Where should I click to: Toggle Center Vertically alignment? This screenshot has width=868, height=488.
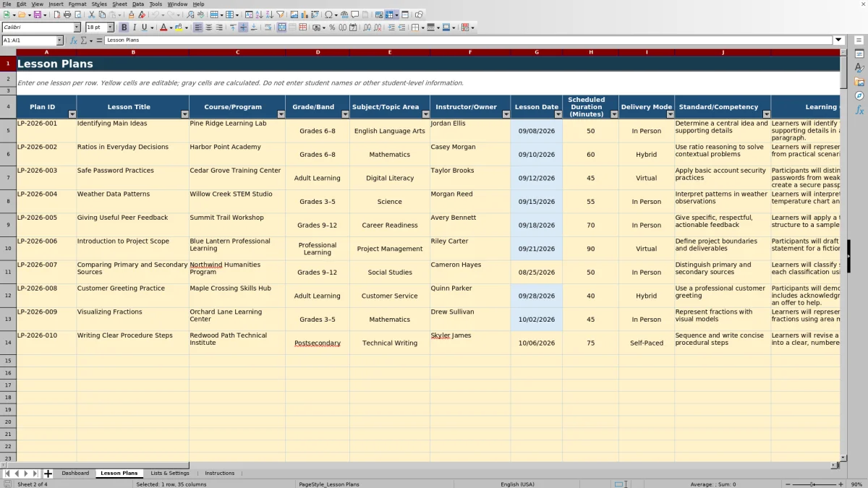[243, 27]
